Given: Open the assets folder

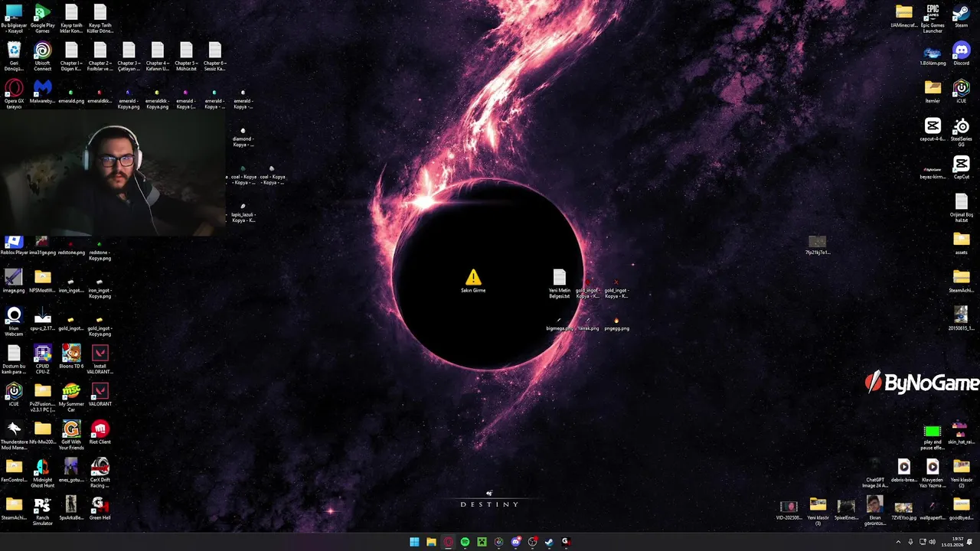Looking at the screenshot, I should tap(961, 244).
